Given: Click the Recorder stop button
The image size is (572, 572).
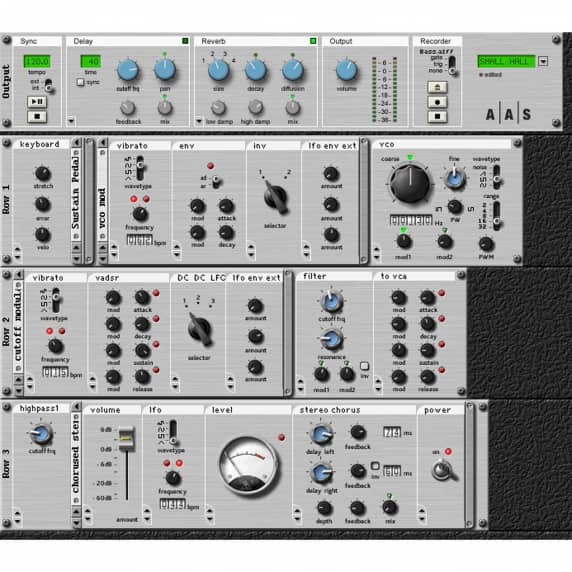Looking at the screenshot, I should click(437, 116).
